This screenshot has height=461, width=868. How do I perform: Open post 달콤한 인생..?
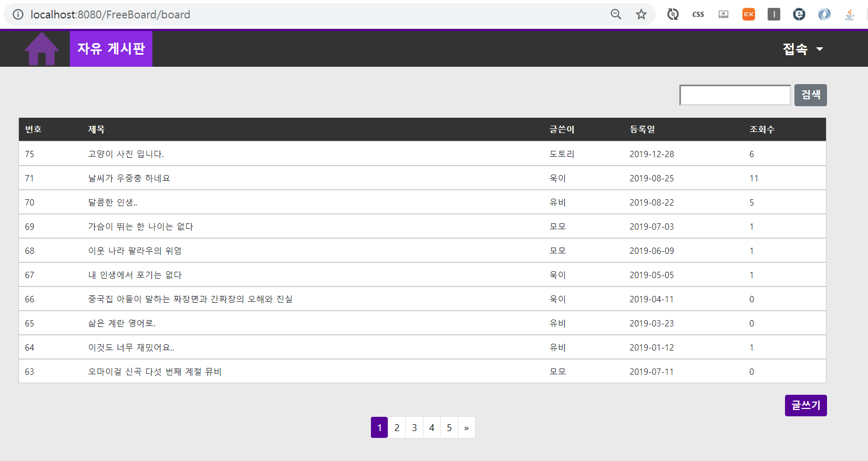click(x=112, y=202)
